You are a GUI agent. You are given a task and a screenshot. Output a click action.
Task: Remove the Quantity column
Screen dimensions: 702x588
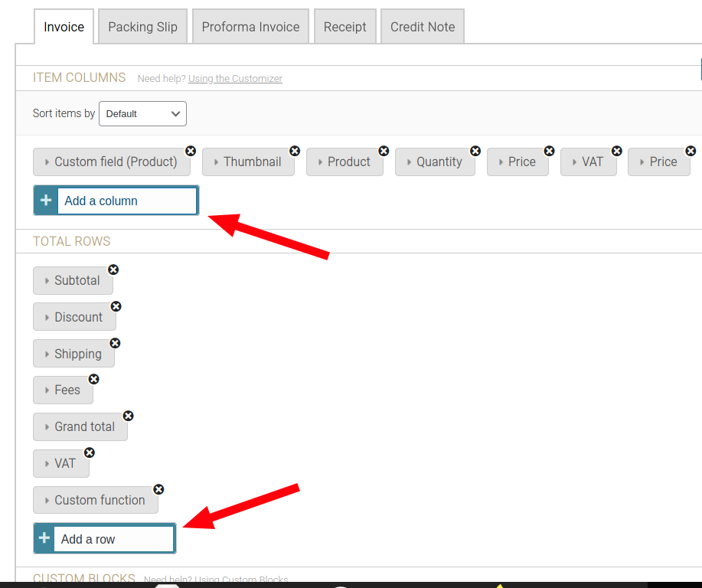click(x=475, y=151)
